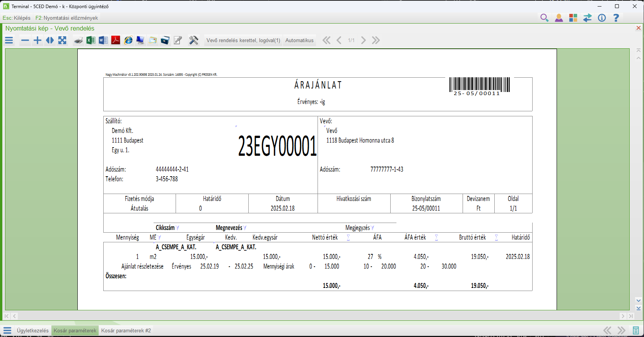Image resolution: width=644 pixels, height=337 pixels.
Task: Close the print preview panel with red X
Action: 639,28
